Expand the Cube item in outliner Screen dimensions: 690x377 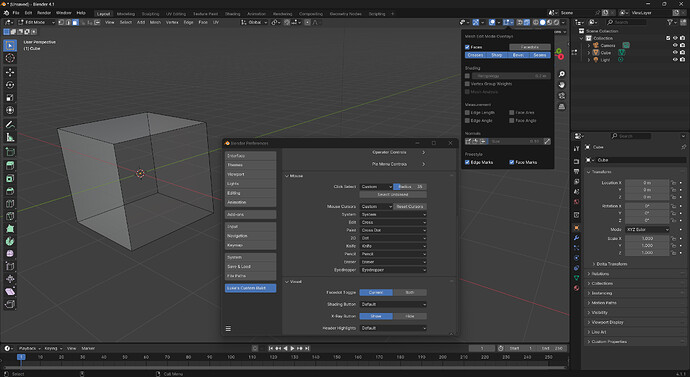589,52
